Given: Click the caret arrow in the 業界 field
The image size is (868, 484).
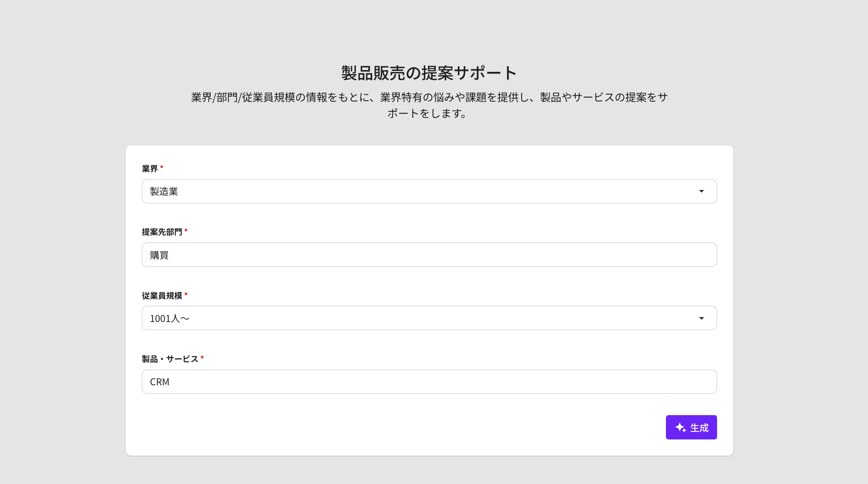Looking at the screenshot, I should (701, 191).
